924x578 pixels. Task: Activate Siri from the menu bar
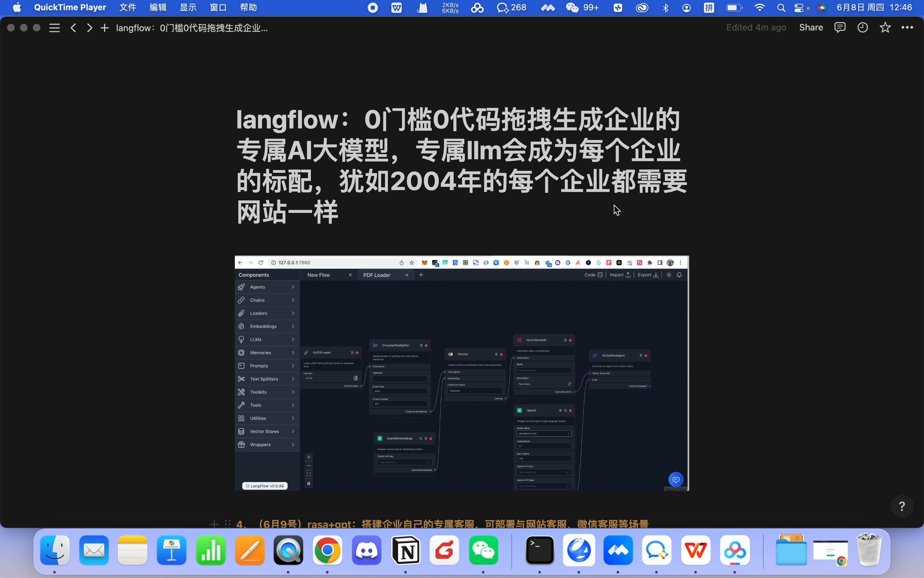(x=822, y=8)
